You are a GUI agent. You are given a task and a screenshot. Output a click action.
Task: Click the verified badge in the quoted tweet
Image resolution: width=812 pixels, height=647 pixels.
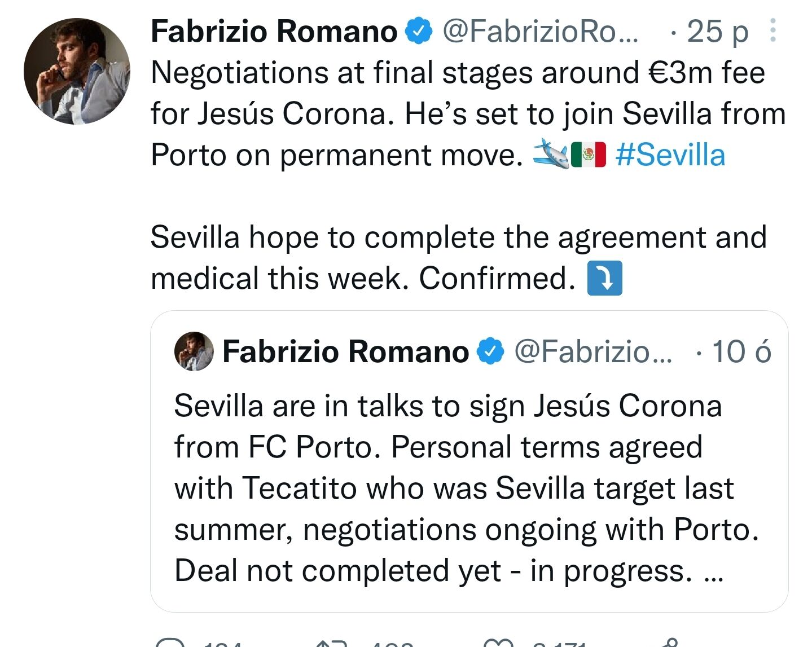(x=490, y=351)
